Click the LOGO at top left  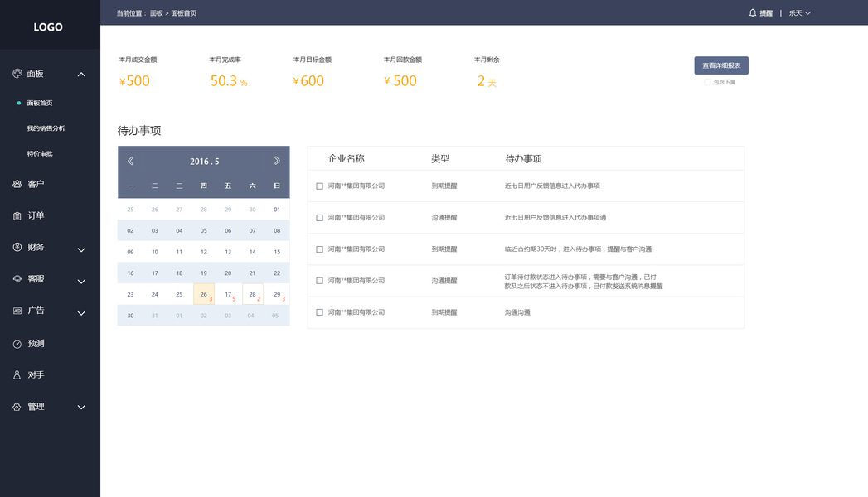48,27
